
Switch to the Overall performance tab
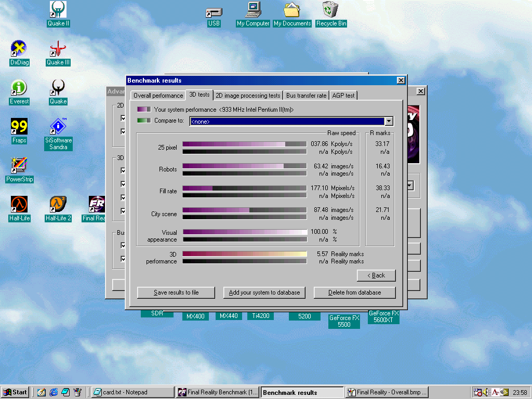pos(158,96)
